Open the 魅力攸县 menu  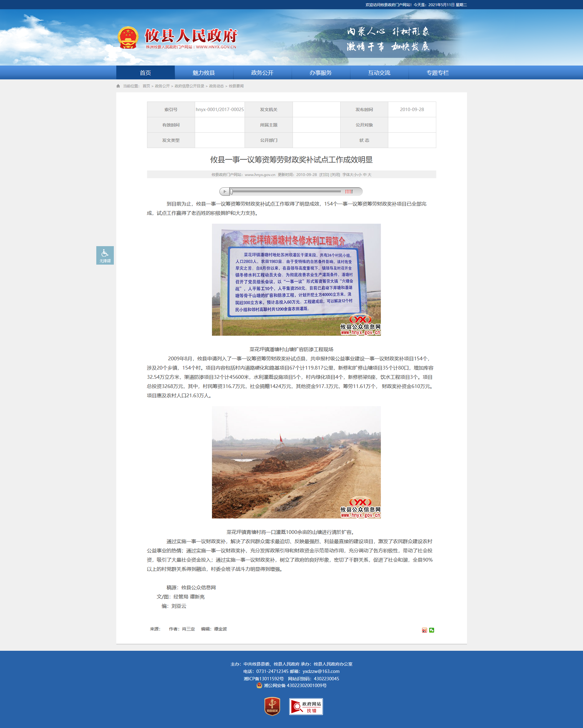coord(204,73)
